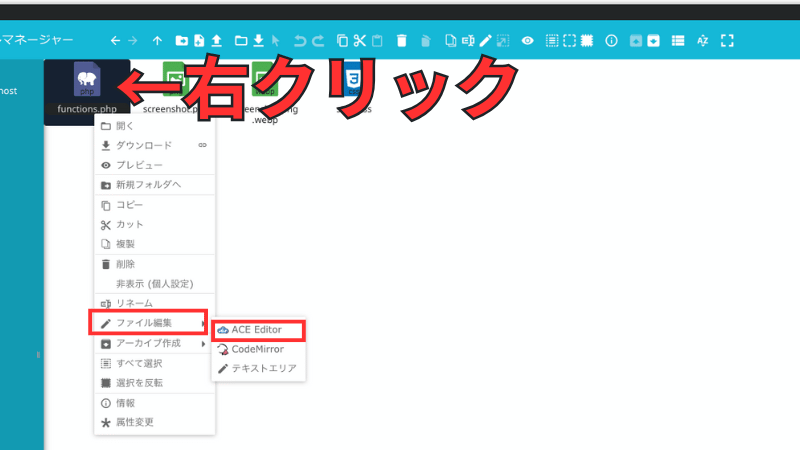Go up to parent folder
Viewport: 800px width, 450px height.
click(157, 41)
